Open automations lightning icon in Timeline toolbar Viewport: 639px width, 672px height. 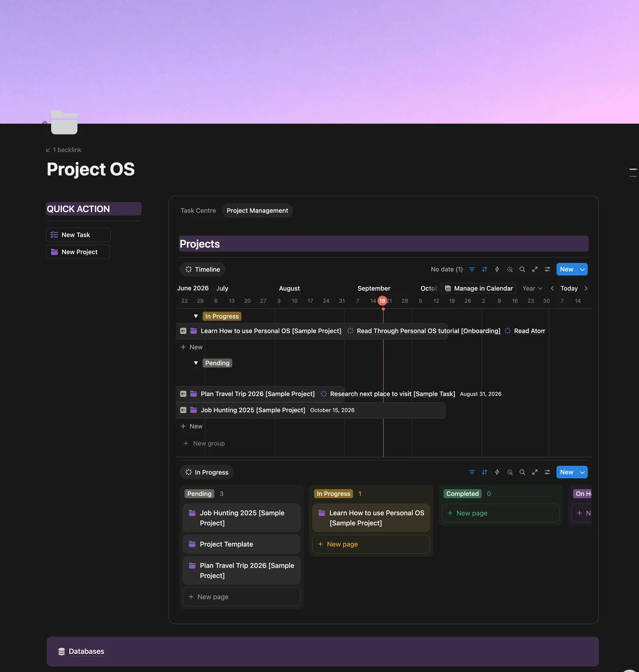(x=497, y=269)
